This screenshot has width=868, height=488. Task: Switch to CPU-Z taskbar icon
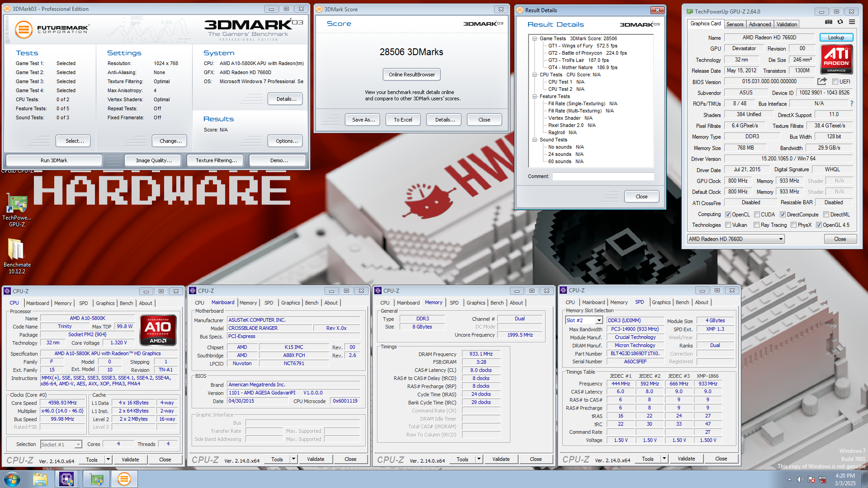click(66, 479)
